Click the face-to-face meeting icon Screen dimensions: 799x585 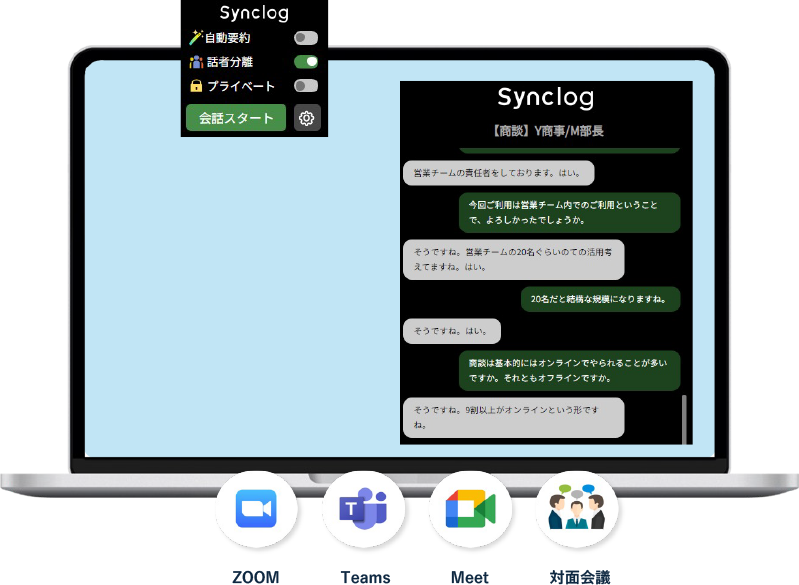[x=576, y=509]
